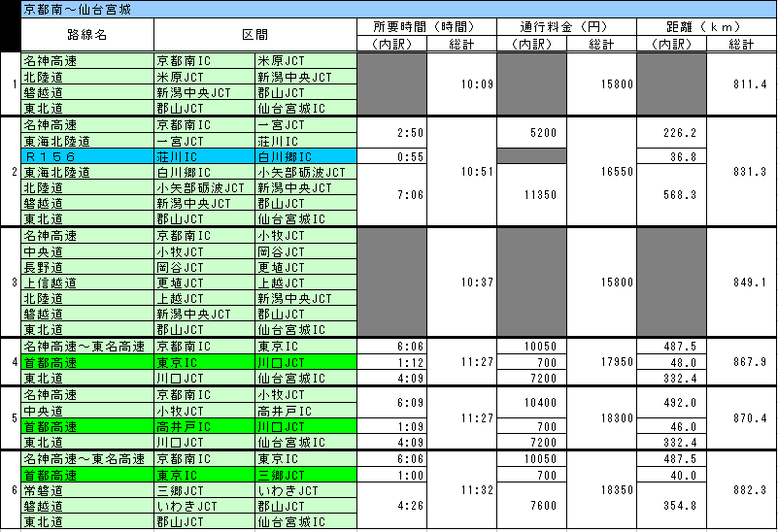Select the 路線名 column header
Screen dimensions: 778x532
click(87, 35)
